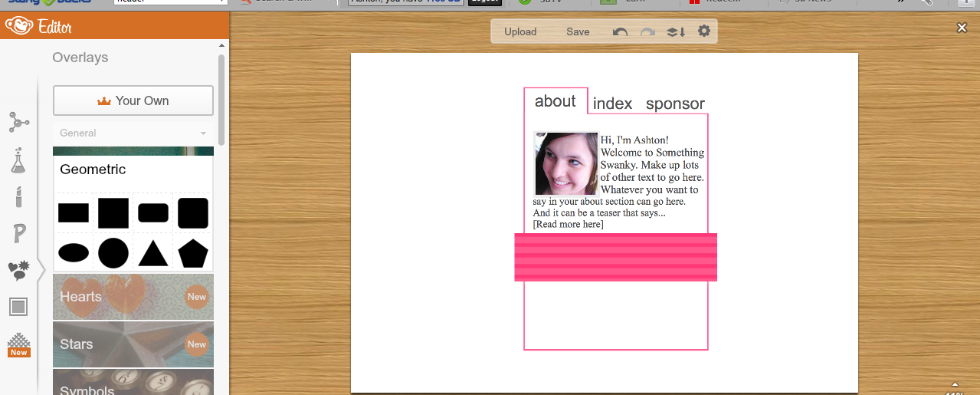The width and height of the screenshot is (980, 395).
Task: Add the black triangle overlay
Action: tap(153, 252)
